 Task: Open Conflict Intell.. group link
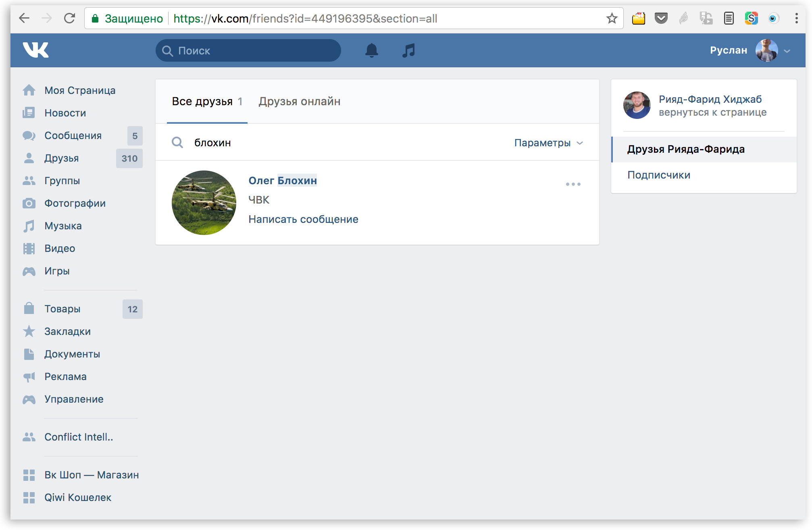(79, 437)
